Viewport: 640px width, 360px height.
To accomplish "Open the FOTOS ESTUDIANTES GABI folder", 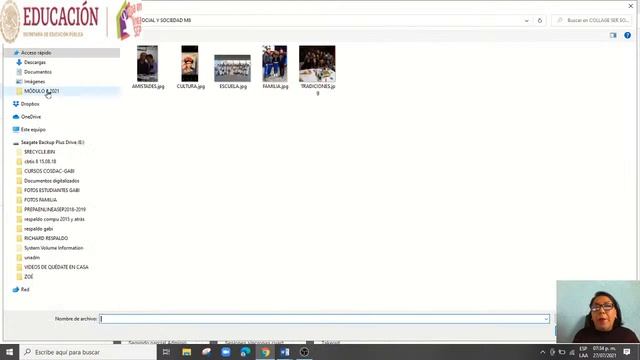I will tap(52, 190).
